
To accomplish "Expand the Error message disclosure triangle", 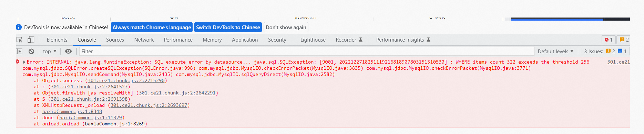I will coord(24,62).
